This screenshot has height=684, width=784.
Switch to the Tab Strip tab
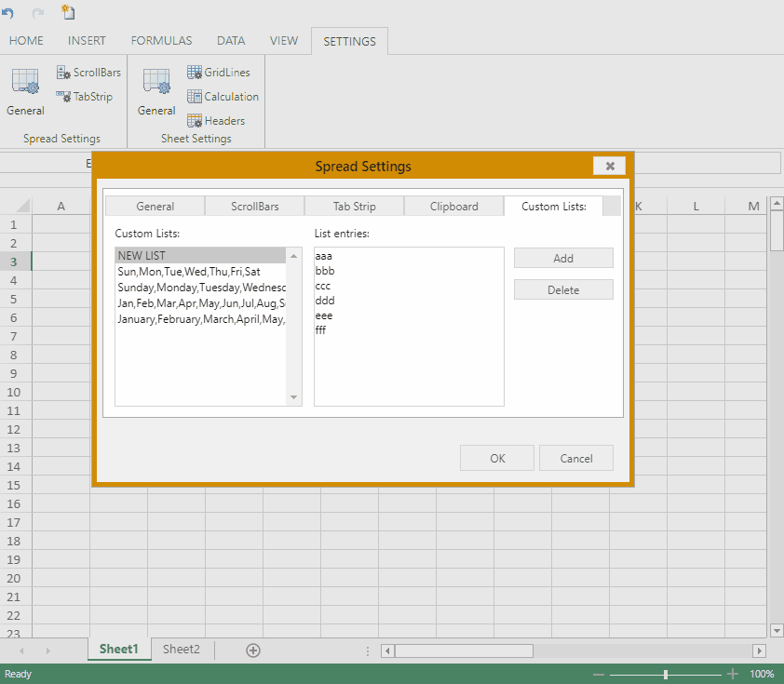coord(354,207)
